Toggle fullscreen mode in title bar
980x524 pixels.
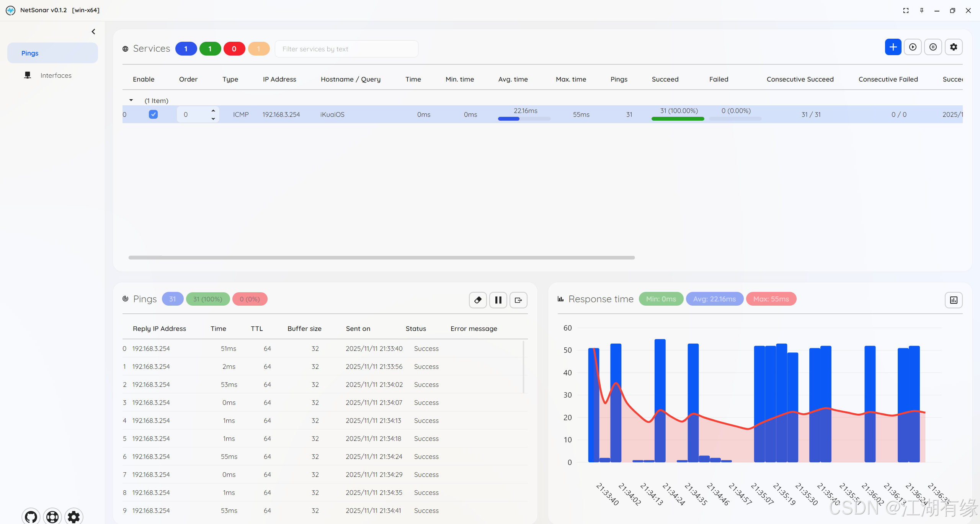pos(906,10)
